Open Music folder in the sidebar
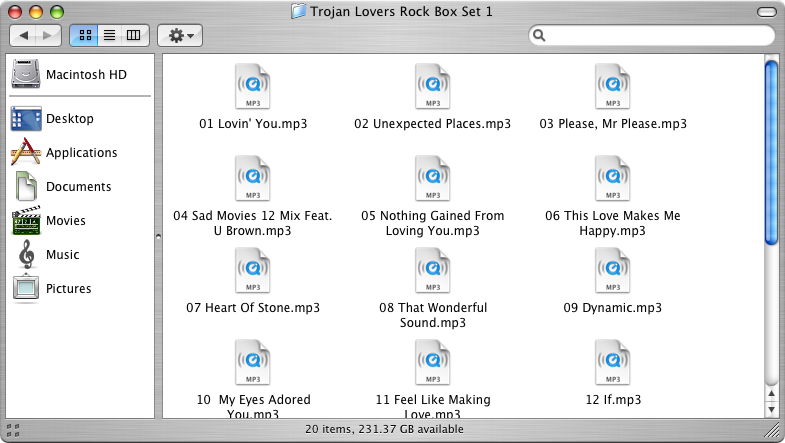The image size is (785, 443). [48, 255]
